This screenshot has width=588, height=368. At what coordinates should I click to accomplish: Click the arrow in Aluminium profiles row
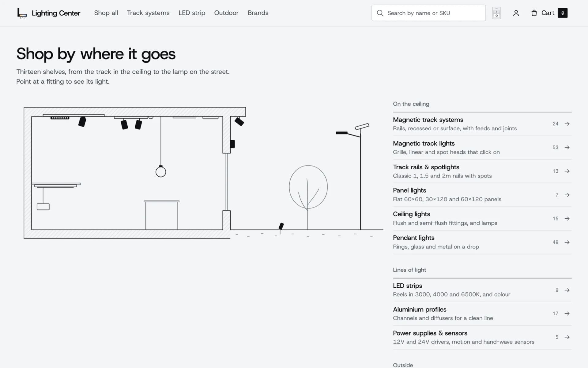[x=567, y=313]
